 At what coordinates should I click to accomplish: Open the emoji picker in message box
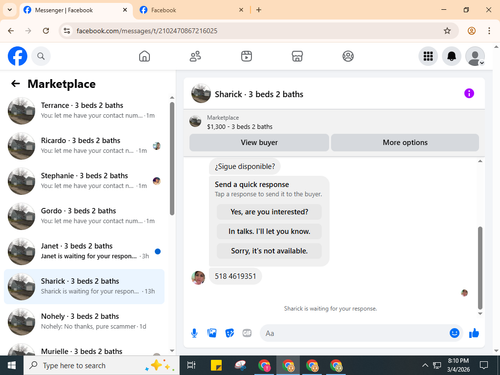[454, 333]
